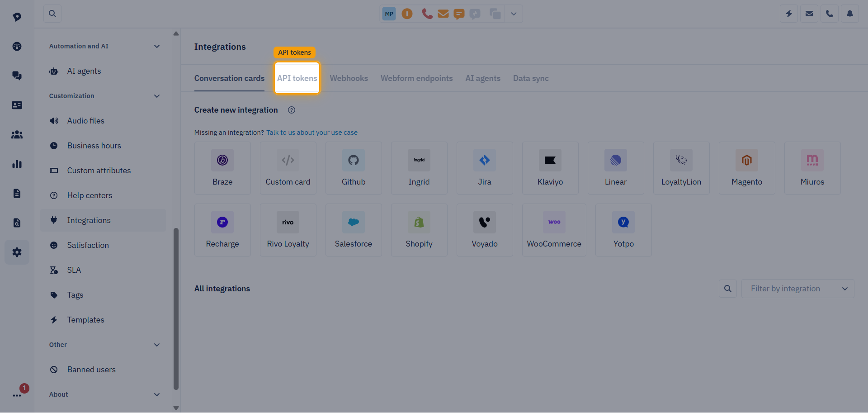The image size is (868, 413).
Task: Open settings gear in left rail
Action: click(17, 252)
